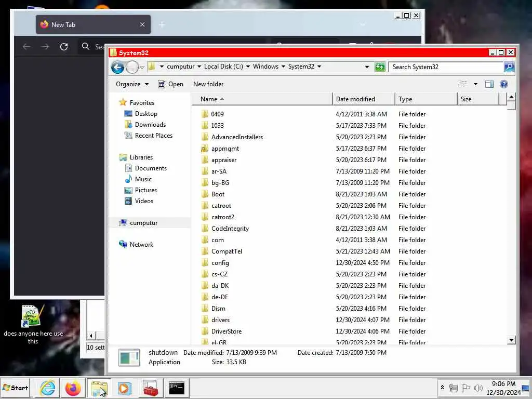Select the CodeIntegrity folder
532x399 pixels.
tap(230, 229)
